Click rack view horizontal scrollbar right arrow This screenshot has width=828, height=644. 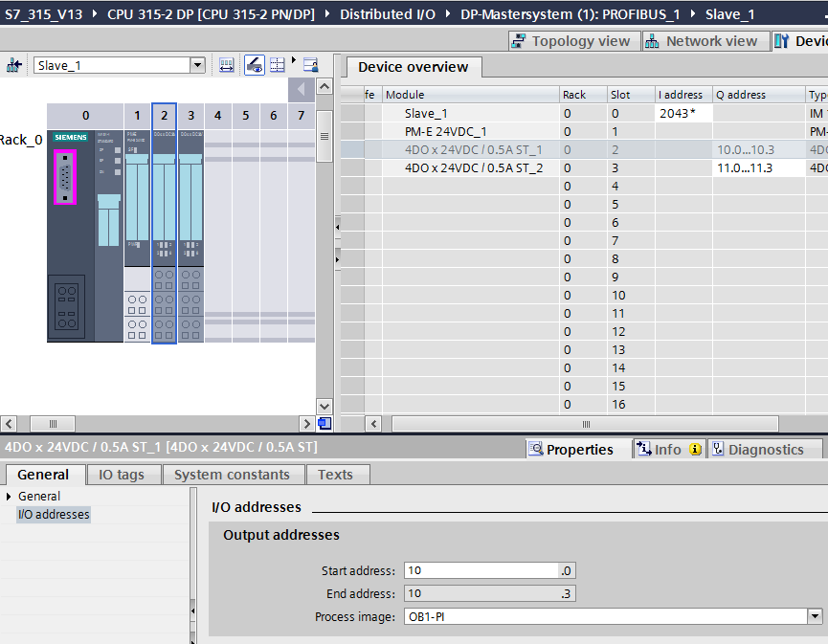point(307,423)
